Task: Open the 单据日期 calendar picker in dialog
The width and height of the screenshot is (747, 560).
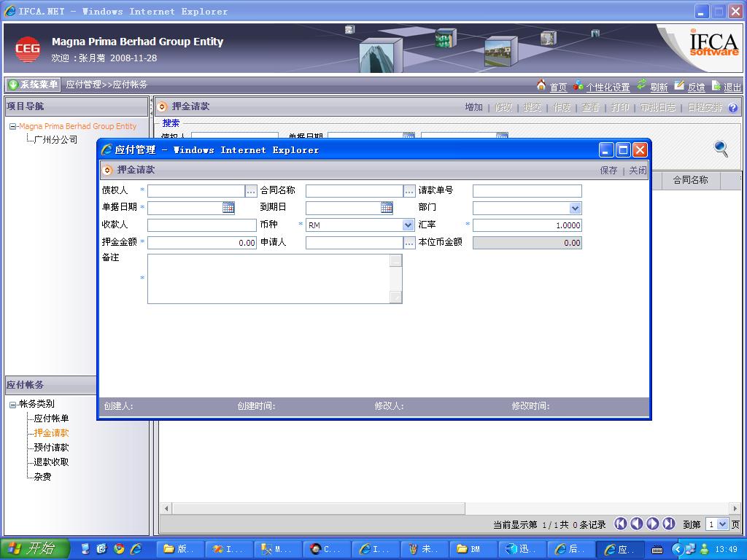Action: click(x=228, y=208)
